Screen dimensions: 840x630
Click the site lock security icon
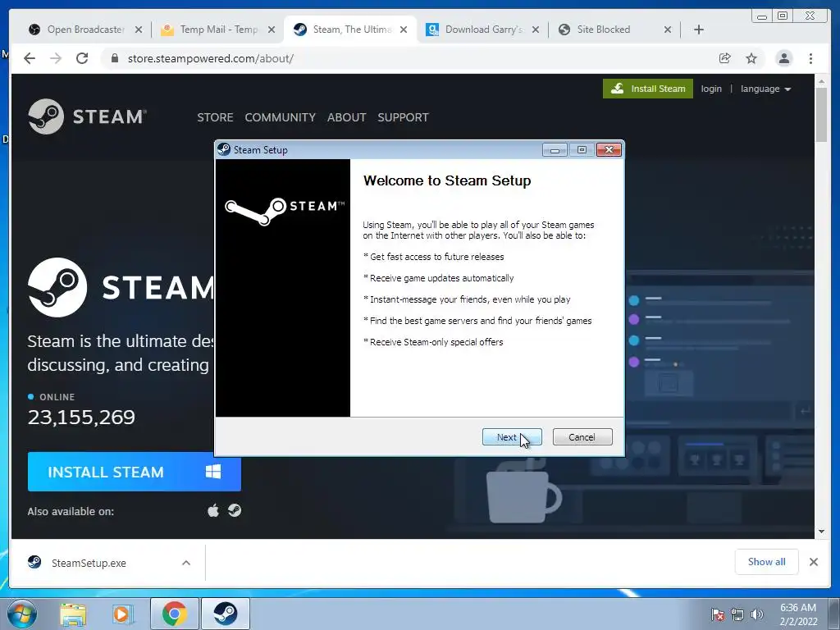tap(115, 58)
